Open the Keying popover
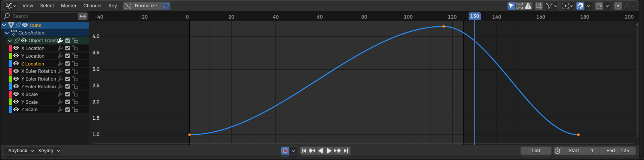Screen dimensions: 644x160 (x=49, y=151)
